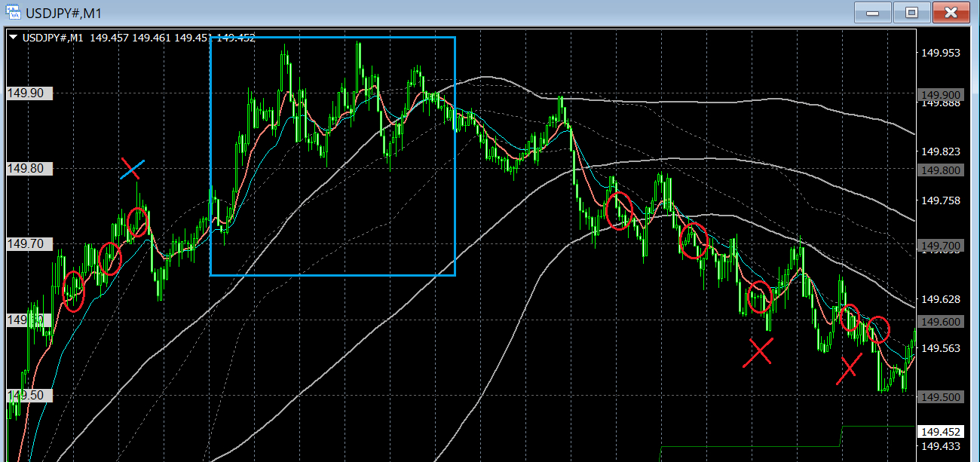Open the triangle menu beside USDJPY#,M1 label

[14, 37]
